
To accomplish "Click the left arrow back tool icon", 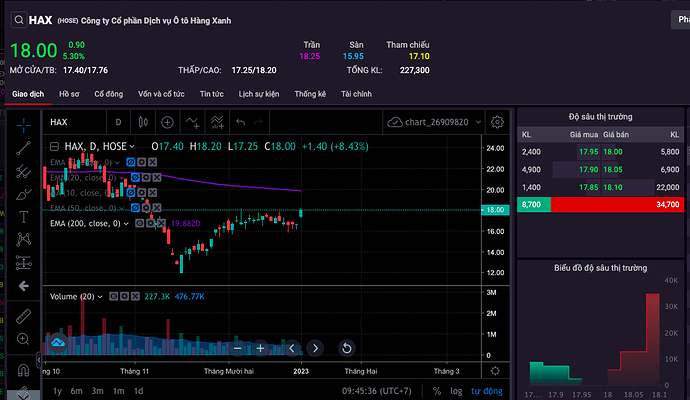I will point(23,286).
